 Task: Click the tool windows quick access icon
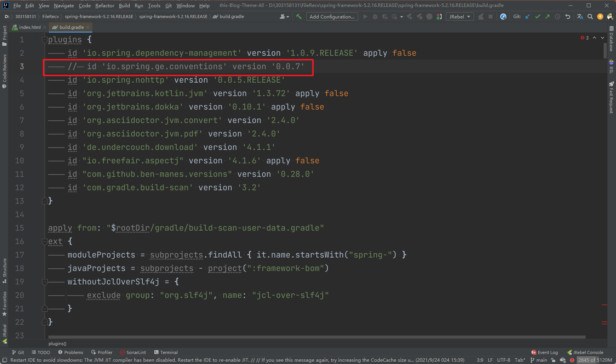[5, 360]
